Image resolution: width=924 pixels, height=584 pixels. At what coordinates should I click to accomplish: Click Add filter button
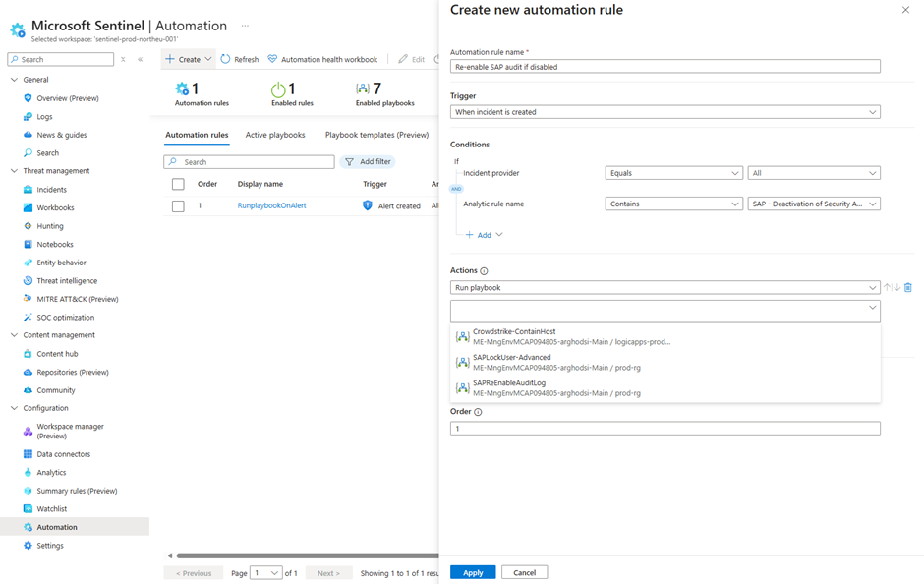[x=368, y=162]
